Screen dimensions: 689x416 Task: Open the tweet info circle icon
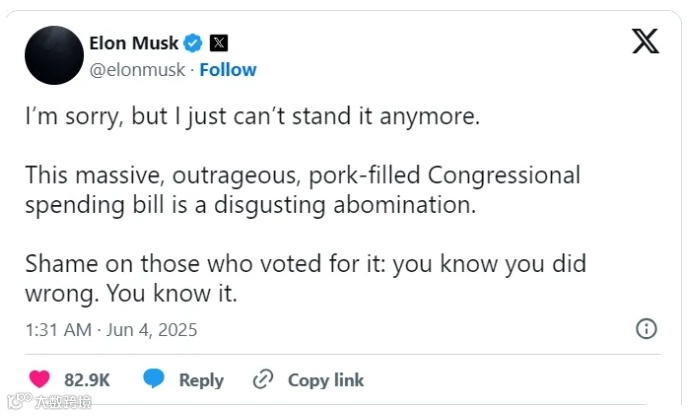(x=647, y=328)
